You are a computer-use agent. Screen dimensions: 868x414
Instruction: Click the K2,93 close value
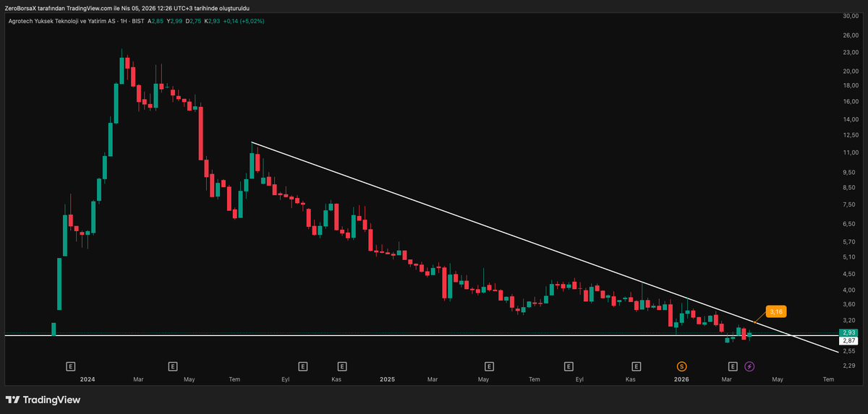212,21
